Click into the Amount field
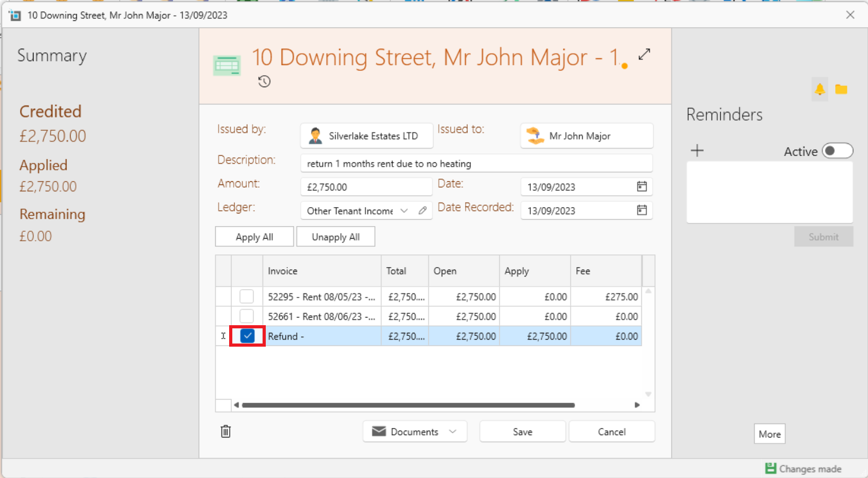The height and width of the screenshot is (478, 868). (367, 187)
